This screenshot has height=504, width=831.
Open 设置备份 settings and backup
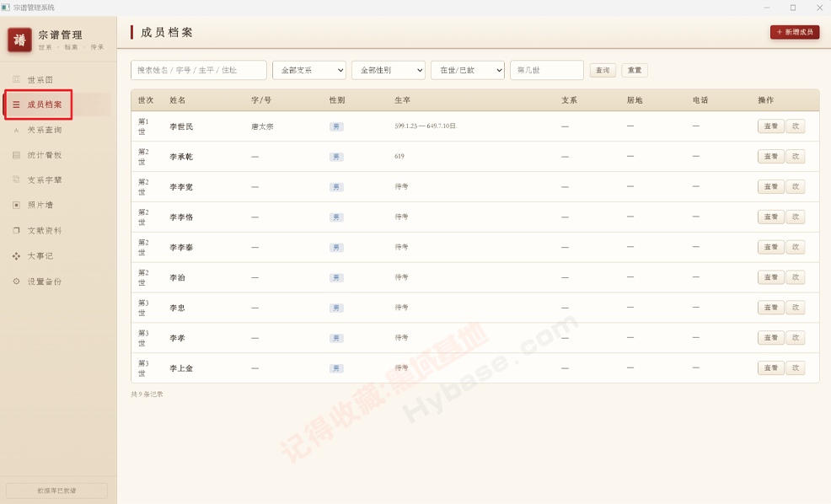(x=45, y=281)
